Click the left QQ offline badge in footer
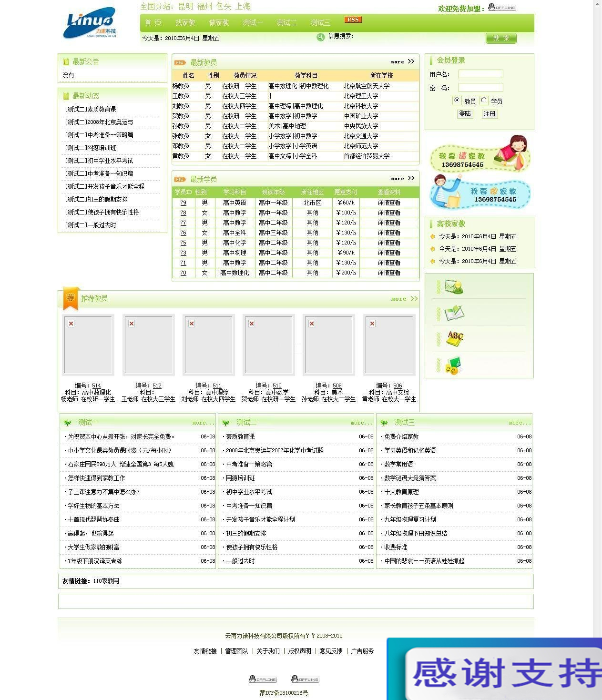Viewport: 602px width, 700px height. 263,679
